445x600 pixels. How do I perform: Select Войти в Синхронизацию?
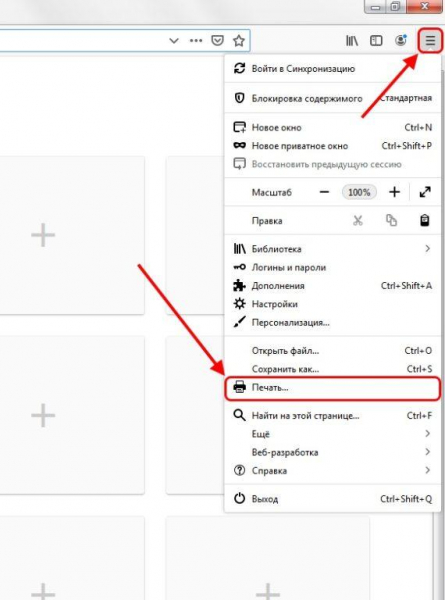click(332, 69)
